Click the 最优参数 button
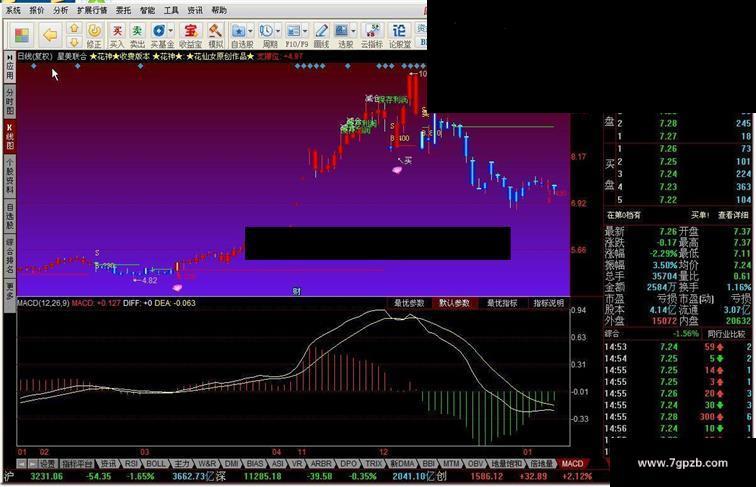Screen dimensions: 756x487 pyautogui.click(x=409, y=303)
